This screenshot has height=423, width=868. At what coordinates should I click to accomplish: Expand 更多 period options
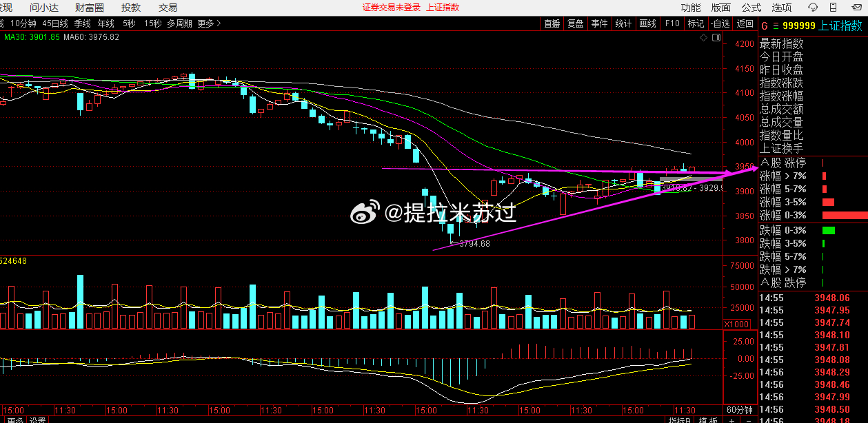click(209, 23)
